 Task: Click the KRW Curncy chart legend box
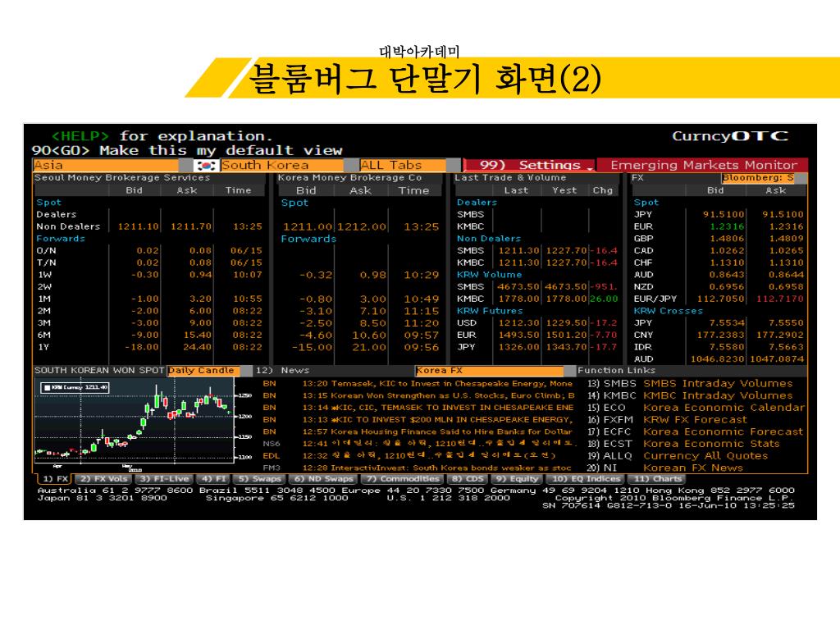[75, 387]
